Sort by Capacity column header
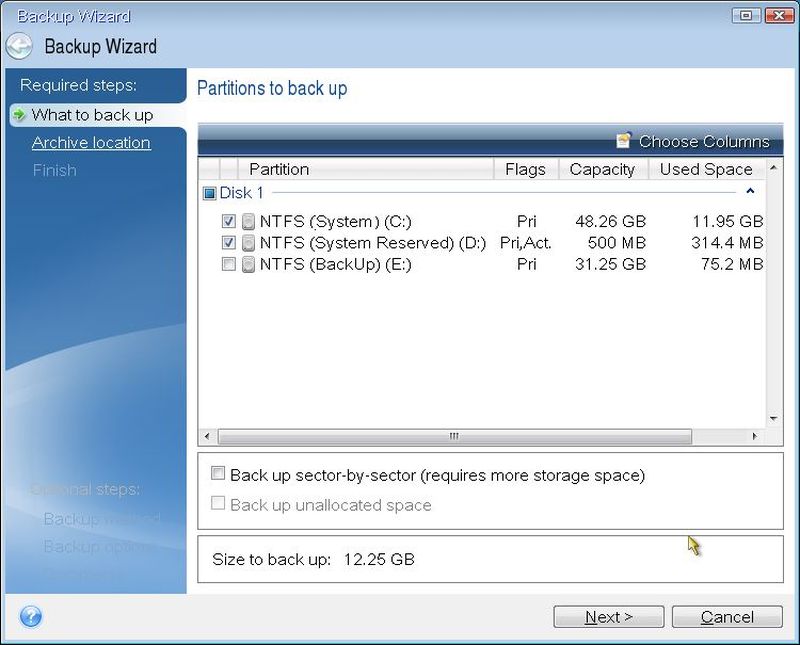 tap(601, 169)
